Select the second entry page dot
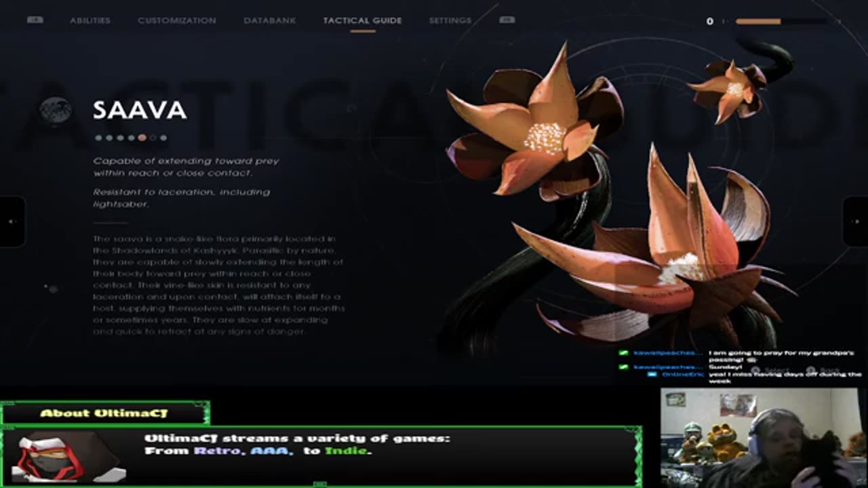 109,138
